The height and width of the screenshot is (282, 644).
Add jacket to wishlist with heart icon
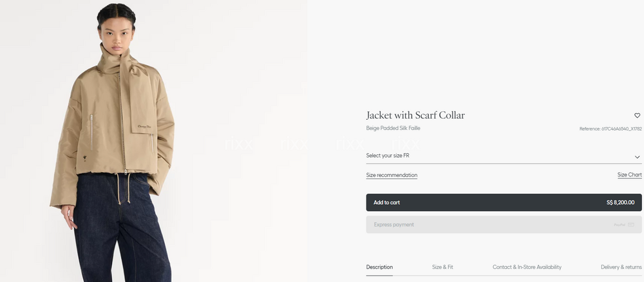(638, 116)
